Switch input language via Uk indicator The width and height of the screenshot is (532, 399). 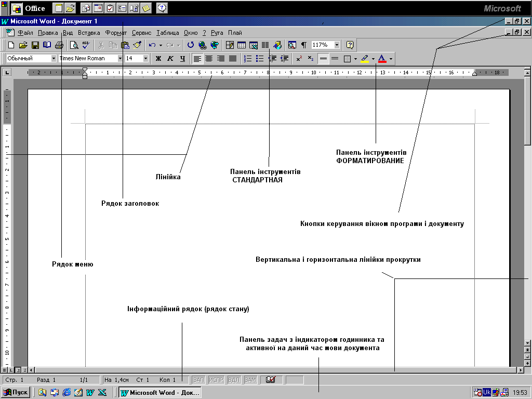[x=486, y=392]
